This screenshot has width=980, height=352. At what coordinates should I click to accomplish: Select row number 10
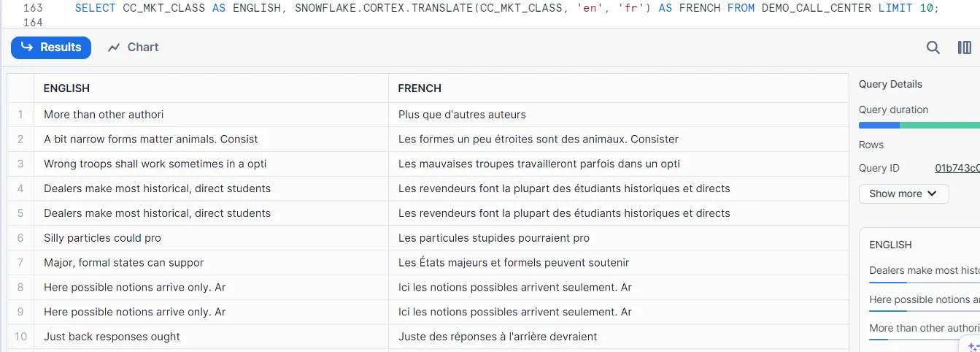click(20, 337)
